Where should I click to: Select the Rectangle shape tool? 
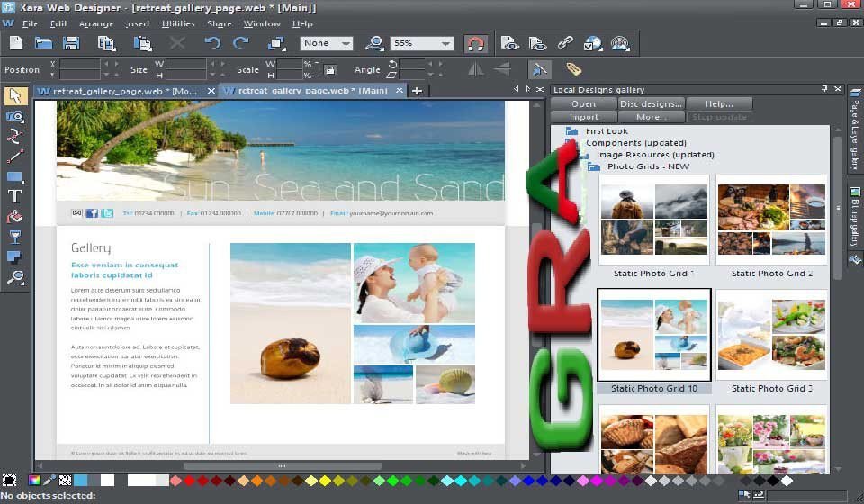click(x=14, y=176)
